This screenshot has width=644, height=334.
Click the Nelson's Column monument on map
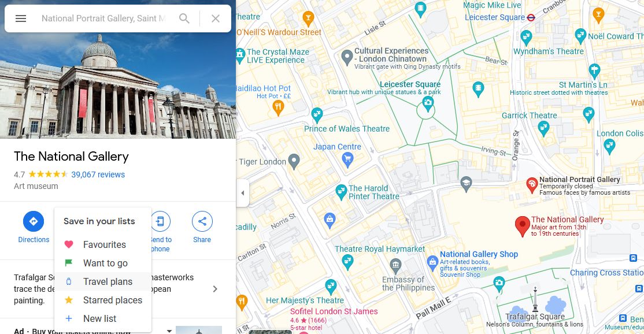[535, 300]
